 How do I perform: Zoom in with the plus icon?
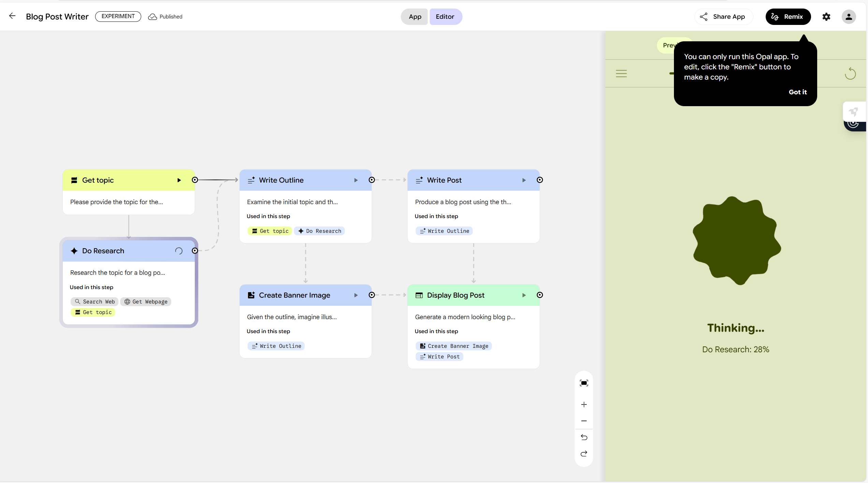point(584,404)
